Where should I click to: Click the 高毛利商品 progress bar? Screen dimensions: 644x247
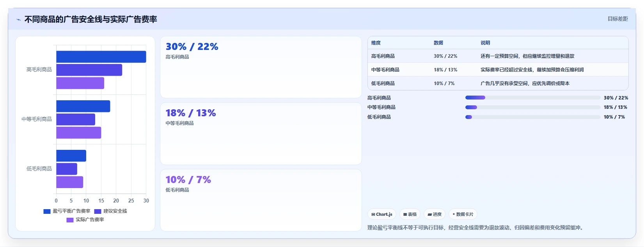click(x=533, y=98)
